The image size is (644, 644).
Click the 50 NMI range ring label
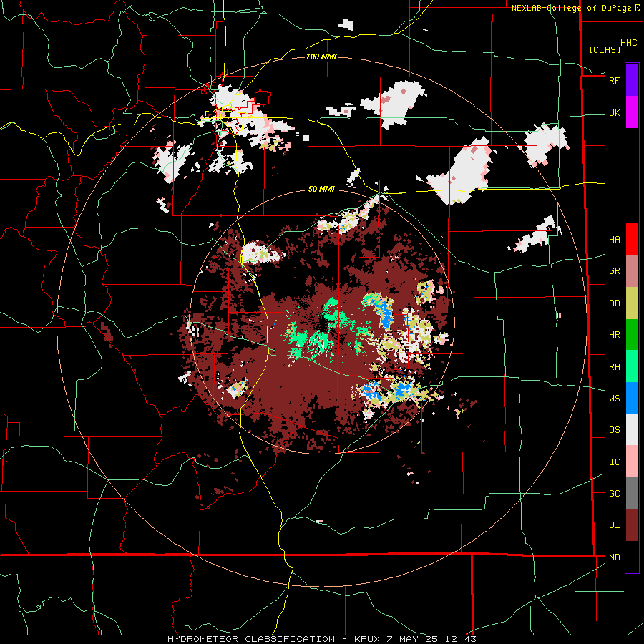[x=321, y=190]
